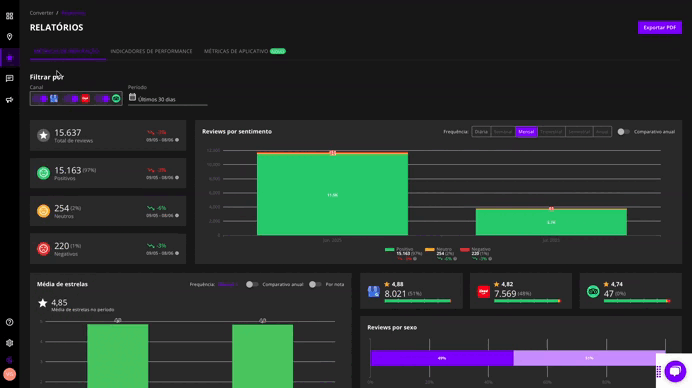Select Semanal frequency
Viewport: 692px width, 388px height.
(503, 132)
